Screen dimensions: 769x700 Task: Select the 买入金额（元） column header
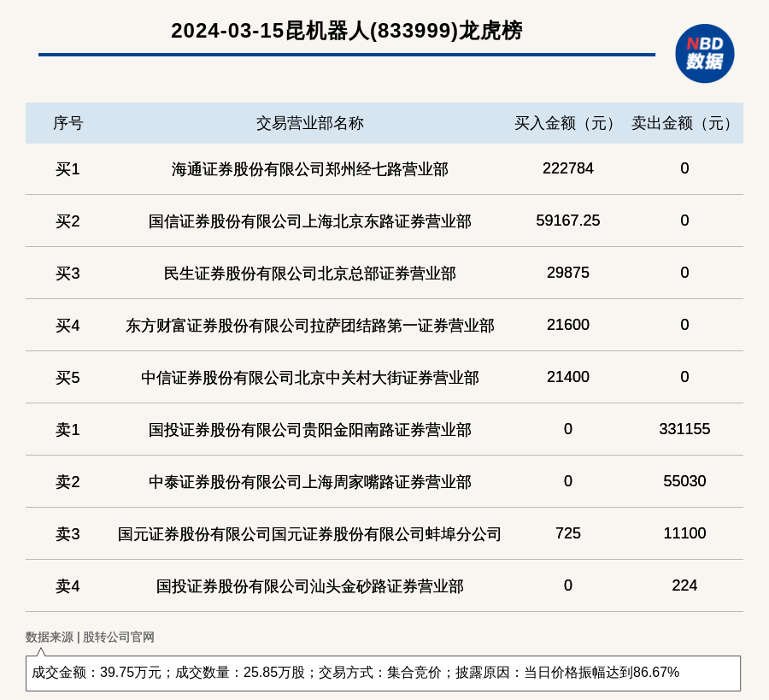[x=567, y=123]
